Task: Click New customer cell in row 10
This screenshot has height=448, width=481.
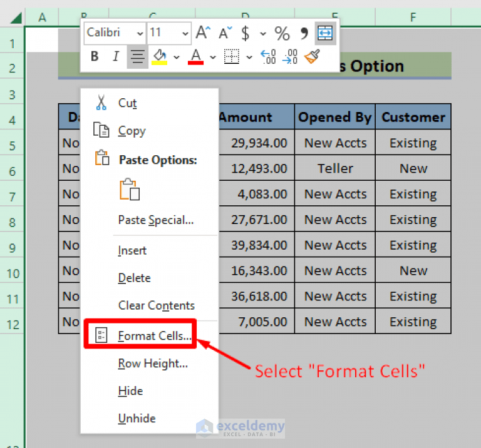Action: coord(413,270)
